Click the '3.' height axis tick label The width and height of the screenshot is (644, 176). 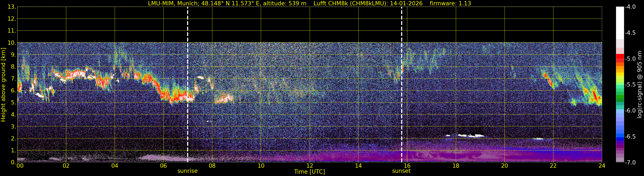tap(13, 126)
